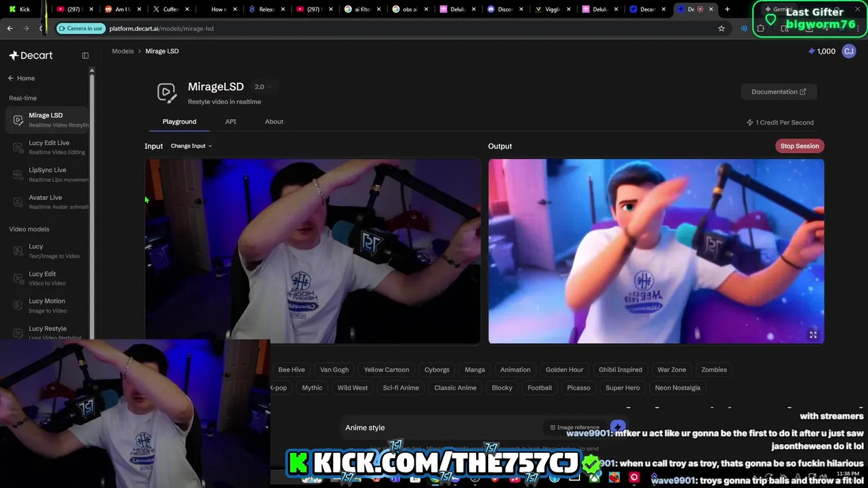This screenshot has width=868, height=488.
Task: Apply the Van Gogh style preset
Action: (x=334, y=369)
